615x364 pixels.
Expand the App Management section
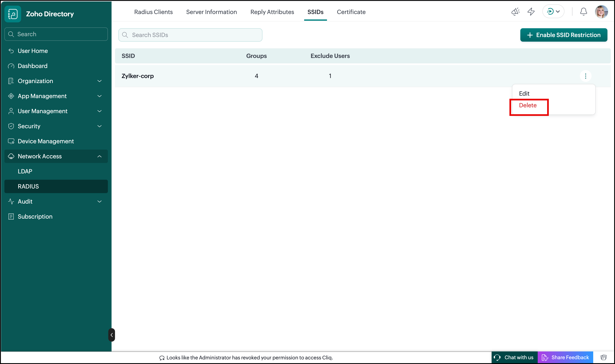[56, 96]
